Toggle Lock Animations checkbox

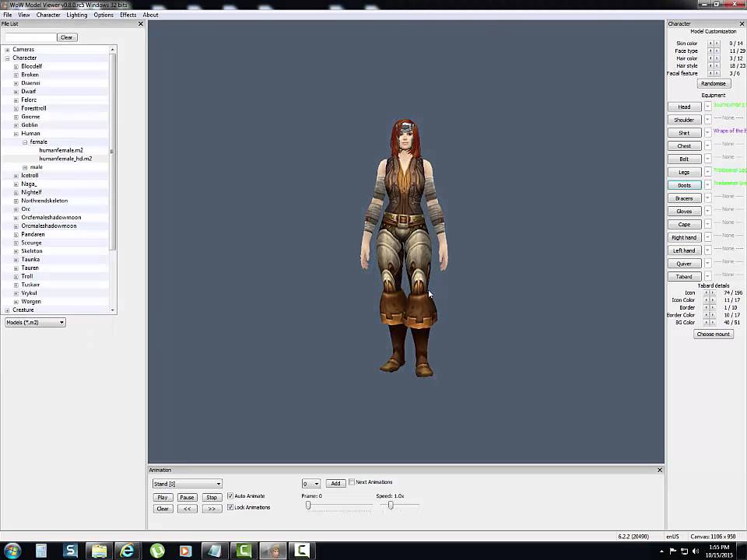(x=230, y=507)
